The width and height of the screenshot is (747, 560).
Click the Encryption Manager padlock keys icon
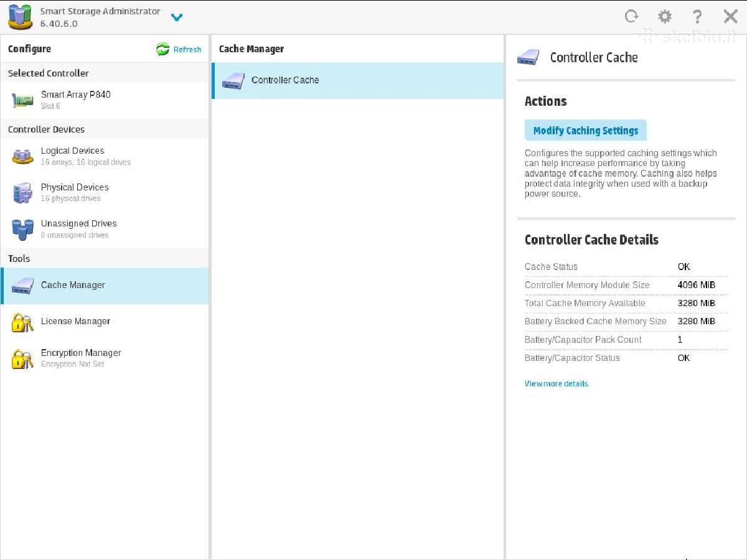(x=23, y=358)
